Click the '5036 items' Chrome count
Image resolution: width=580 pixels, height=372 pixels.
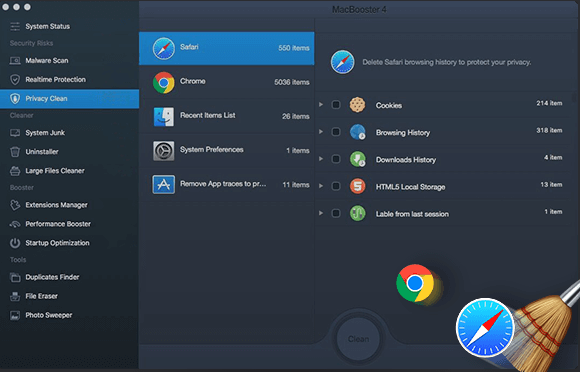coord(292,82)
